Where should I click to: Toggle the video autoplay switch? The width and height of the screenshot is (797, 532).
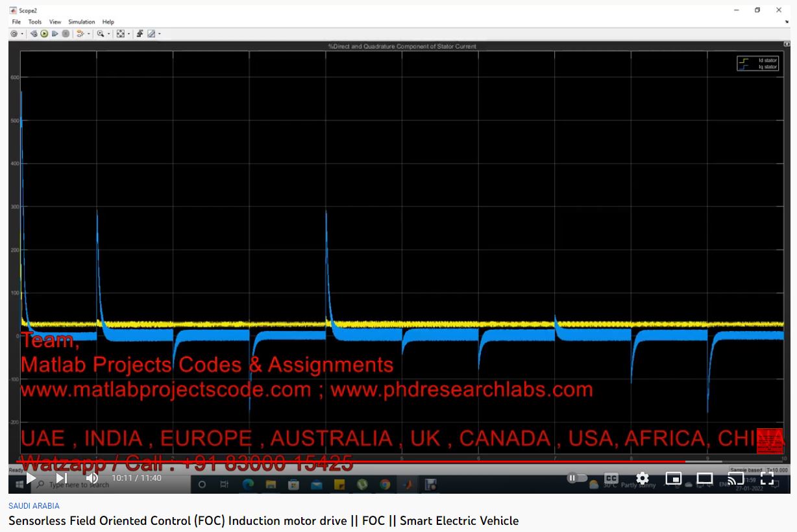click(578, 478)
